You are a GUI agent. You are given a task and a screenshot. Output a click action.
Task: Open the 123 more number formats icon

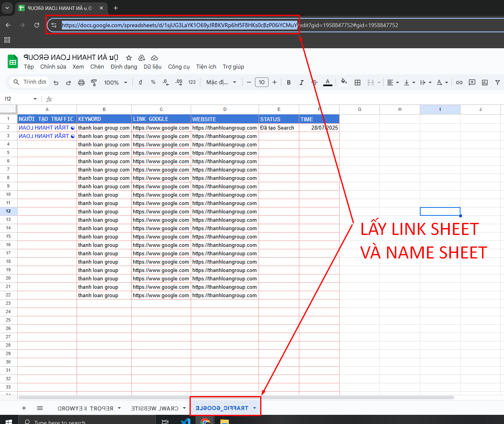click(x=192, y=82)
